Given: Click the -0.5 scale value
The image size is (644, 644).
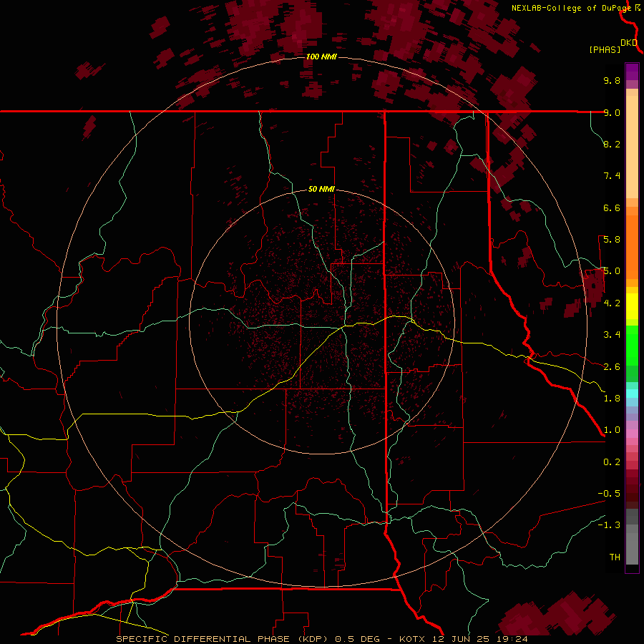Looking at the screenshot, I should tap(609, 494).
